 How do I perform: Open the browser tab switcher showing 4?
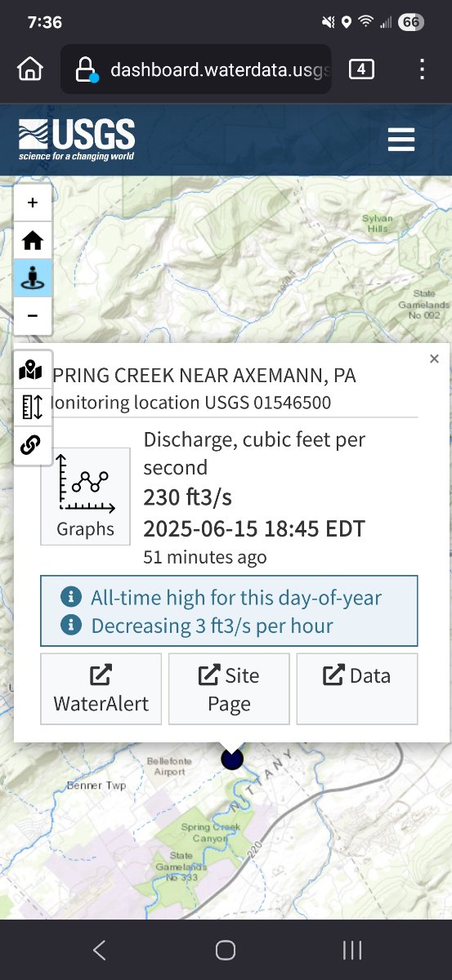click(361, 69)
